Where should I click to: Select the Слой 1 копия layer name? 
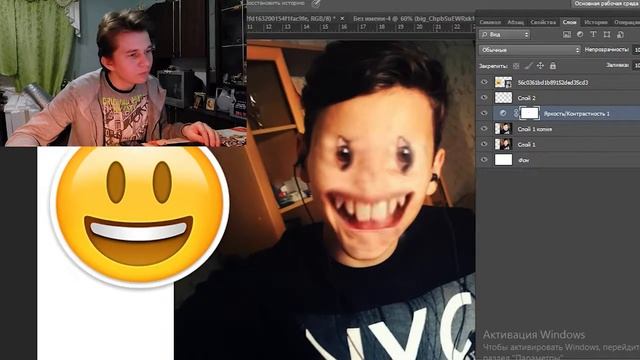click(x=535, y=129)
